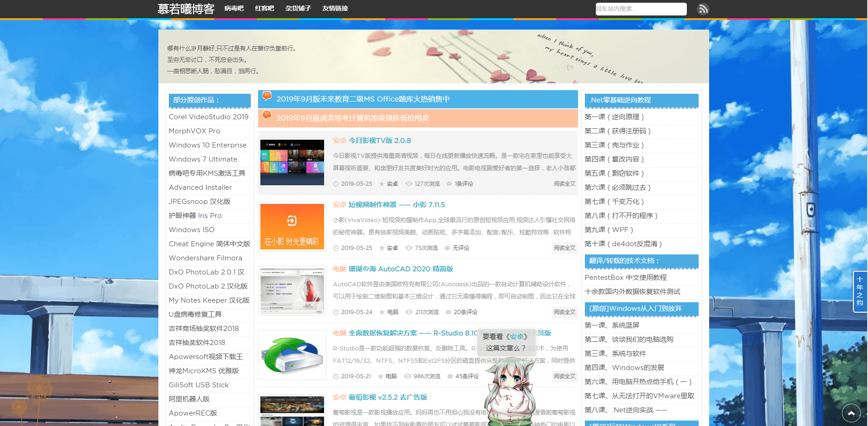Open the 红客吧 navigation menu item

tap(264, 9)
